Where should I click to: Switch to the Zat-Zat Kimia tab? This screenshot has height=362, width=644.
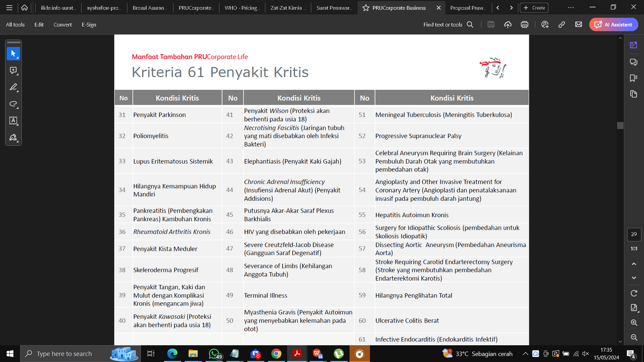[x=288, y=7]
